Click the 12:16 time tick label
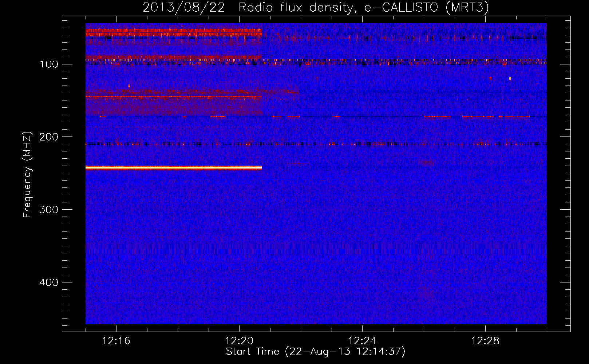Screen dimensions: 589x364 coord(116,341)
